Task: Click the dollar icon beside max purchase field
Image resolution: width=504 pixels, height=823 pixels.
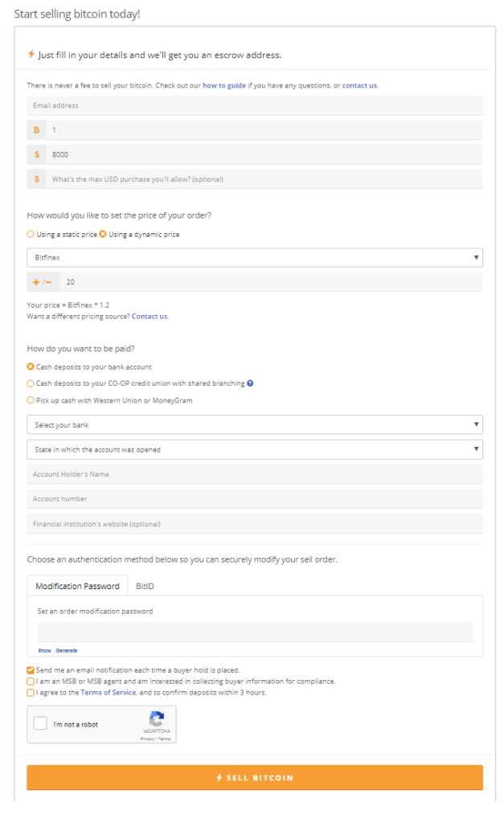Action: coord(36,179)
